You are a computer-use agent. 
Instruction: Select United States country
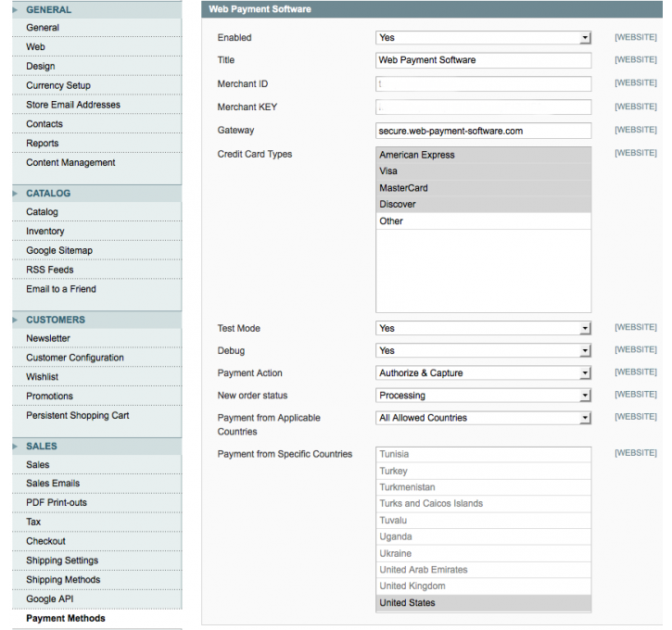tap(484, 602)
